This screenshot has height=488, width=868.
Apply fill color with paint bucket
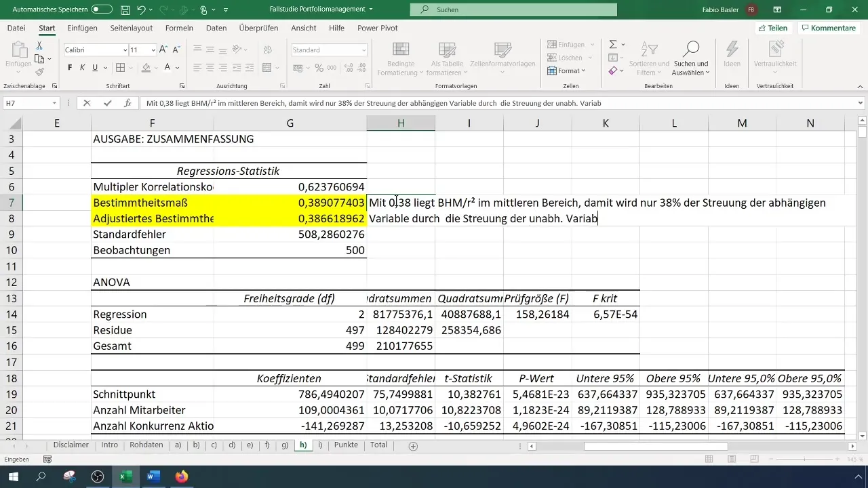tap(146, 68)
